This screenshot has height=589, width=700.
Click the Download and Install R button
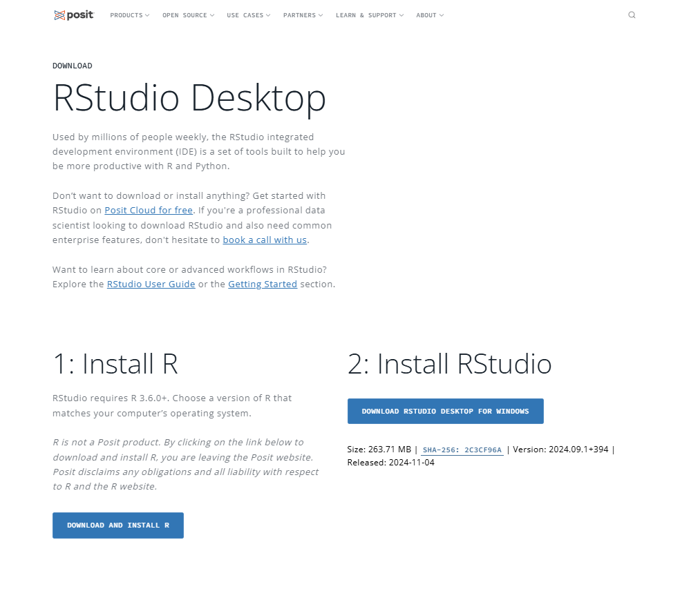click(x=118, y=525)
